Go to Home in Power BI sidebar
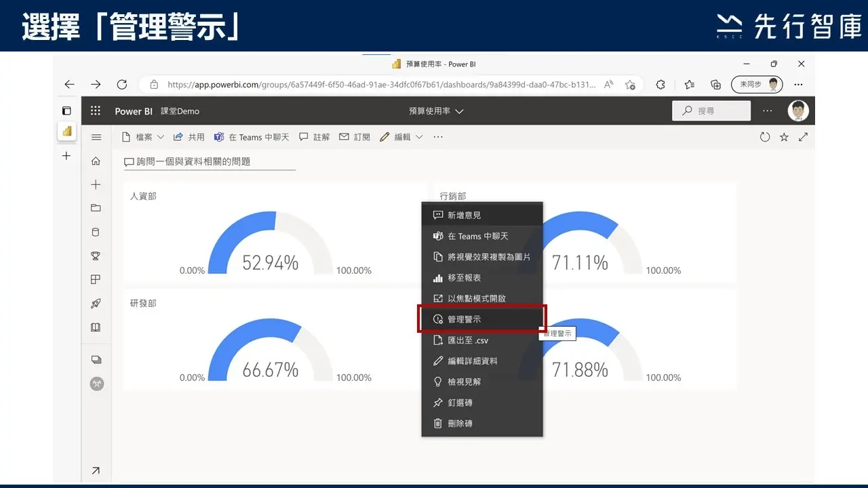The height and width of the screenshot is (488, 868). click(x=96, y=161)
